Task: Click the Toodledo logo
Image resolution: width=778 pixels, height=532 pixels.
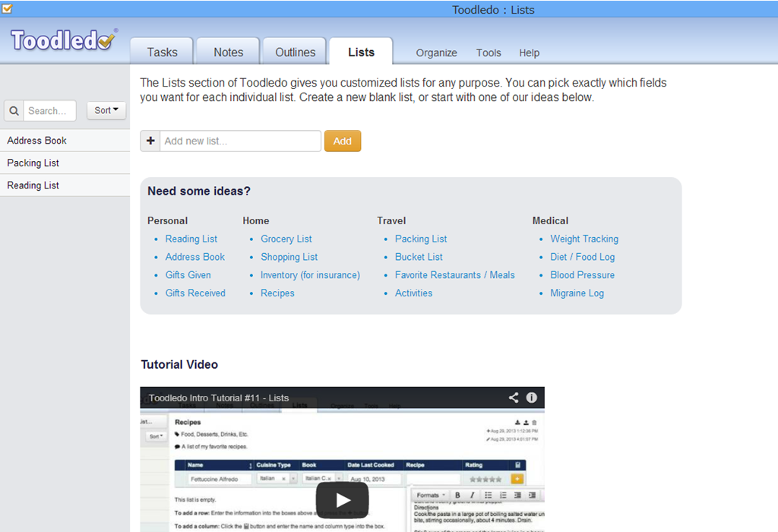Action: 64,40
